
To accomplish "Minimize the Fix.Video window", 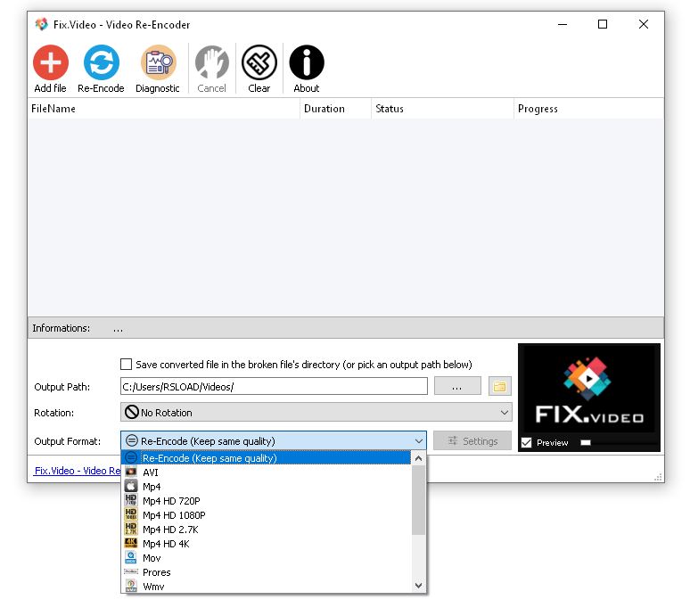I will pyautogui.click(x=562, y=24).
